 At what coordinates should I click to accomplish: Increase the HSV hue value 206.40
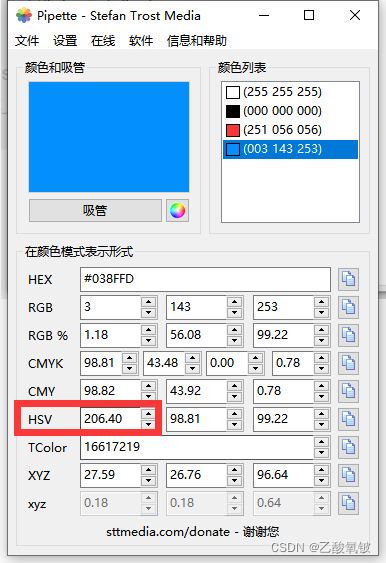tap(148, 414)
